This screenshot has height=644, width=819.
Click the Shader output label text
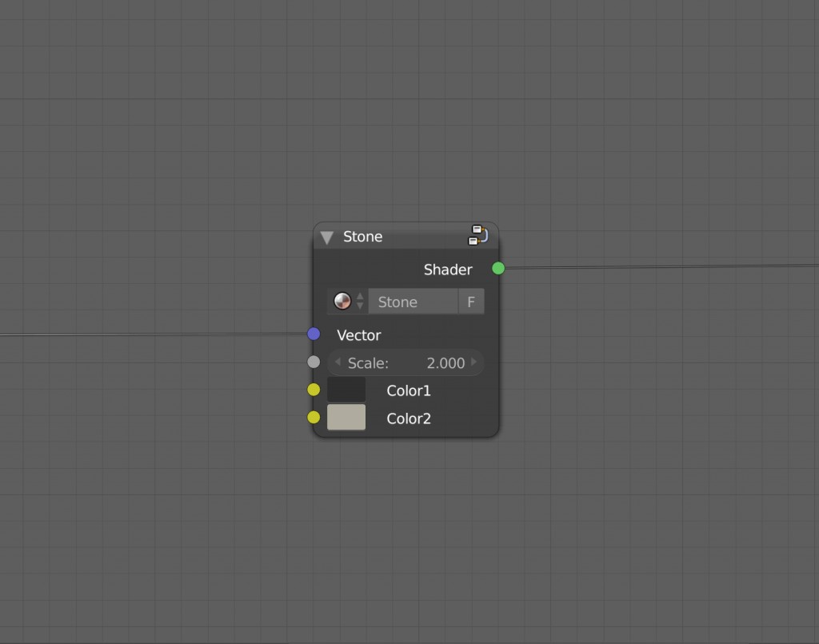[x=448, y=270]
